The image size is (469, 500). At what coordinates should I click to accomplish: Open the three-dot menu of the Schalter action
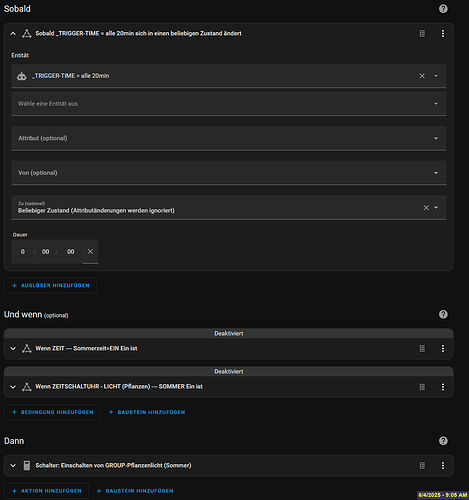(x=443, y=465)
